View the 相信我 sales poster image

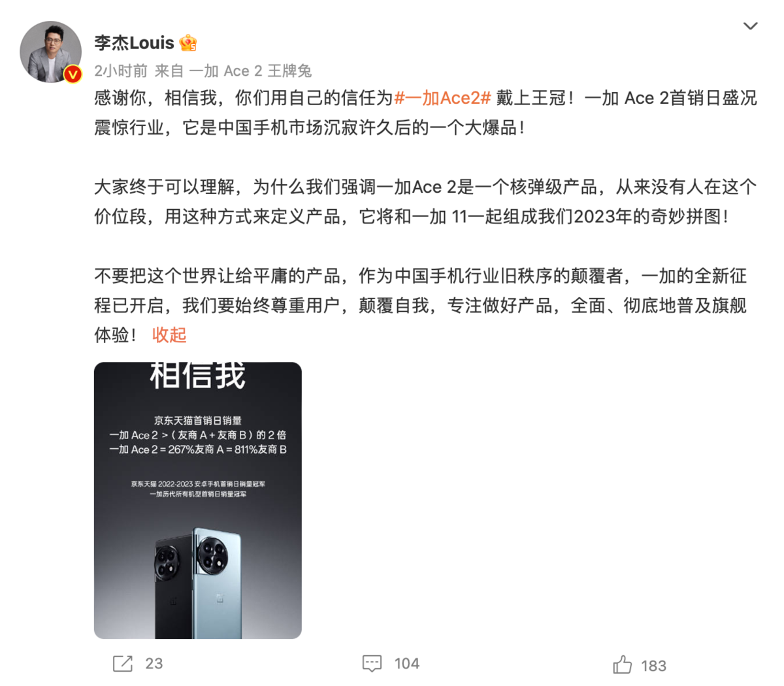click(198, 500)
